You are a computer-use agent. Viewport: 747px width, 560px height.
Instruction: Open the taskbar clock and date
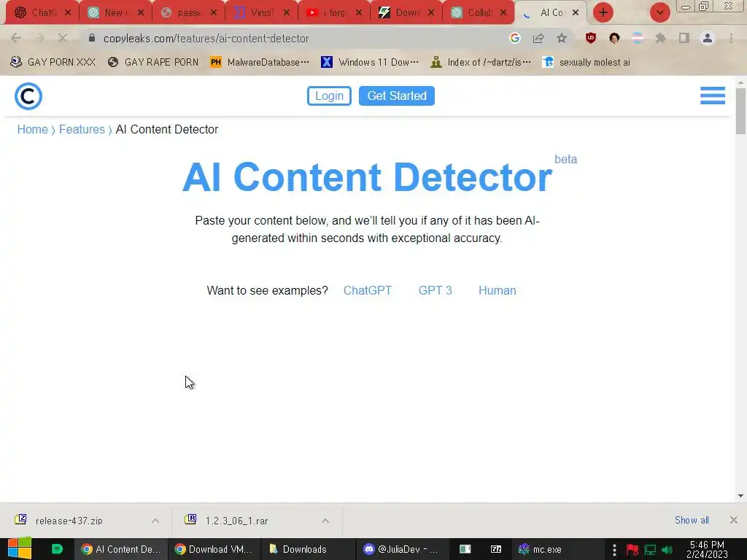[707, 550]
